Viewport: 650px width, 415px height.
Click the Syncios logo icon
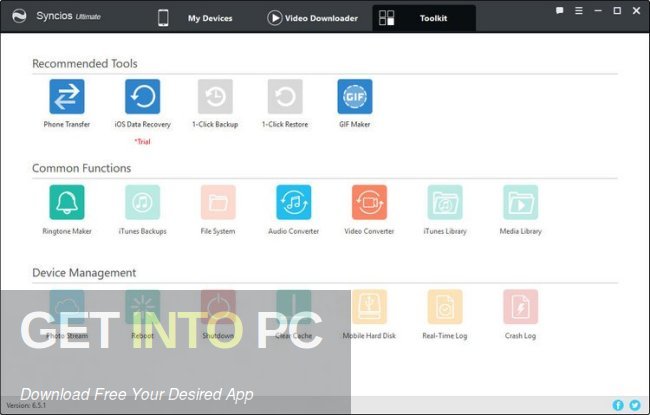click(19, 16)
